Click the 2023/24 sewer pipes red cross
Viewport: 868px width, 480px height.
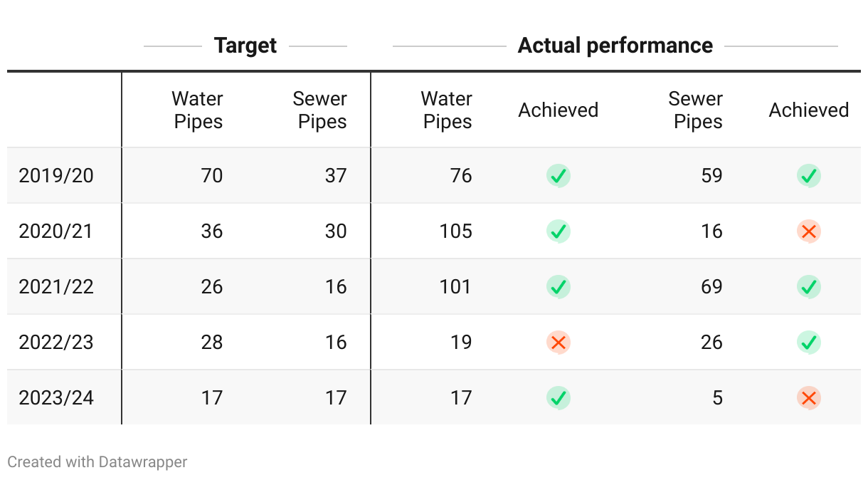point(809,397)
